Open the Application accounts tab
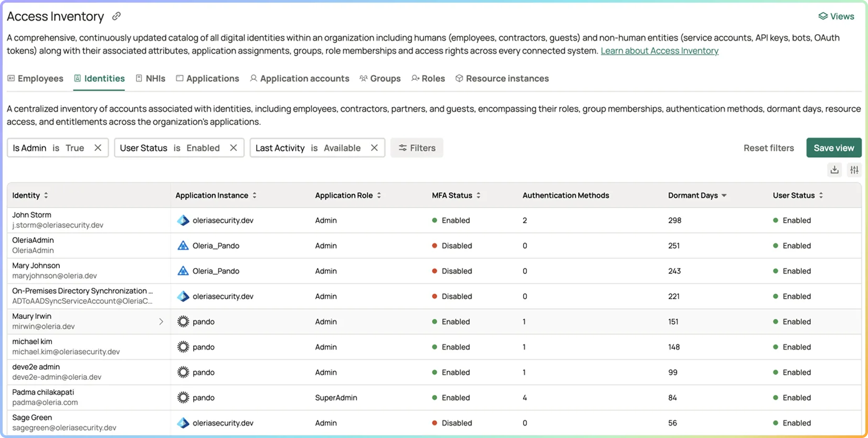Viewport: 868px width, 438px height. [x=300, y=78]
